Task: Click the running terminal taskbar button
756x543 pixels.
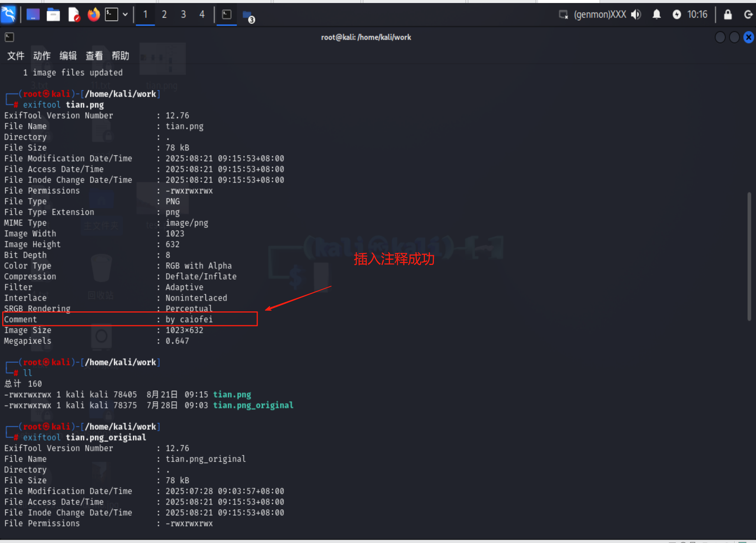Action: point(227,15)
